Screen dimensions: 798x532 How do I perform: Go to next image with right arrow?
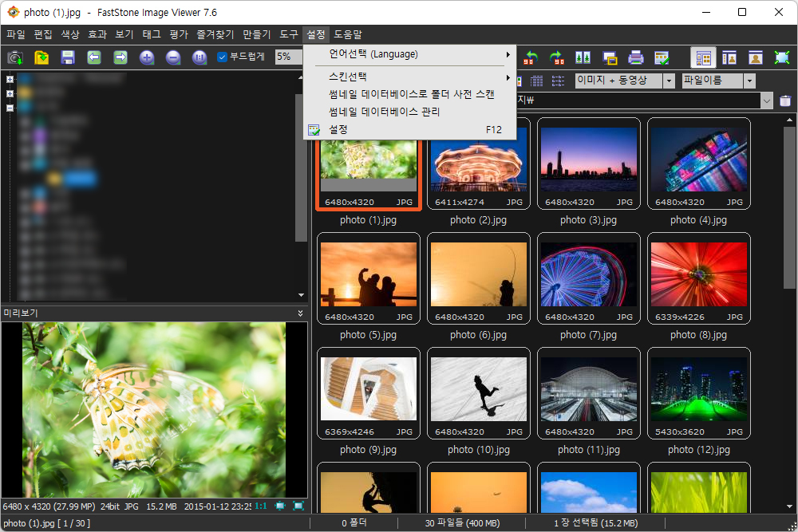pos(120,57)
